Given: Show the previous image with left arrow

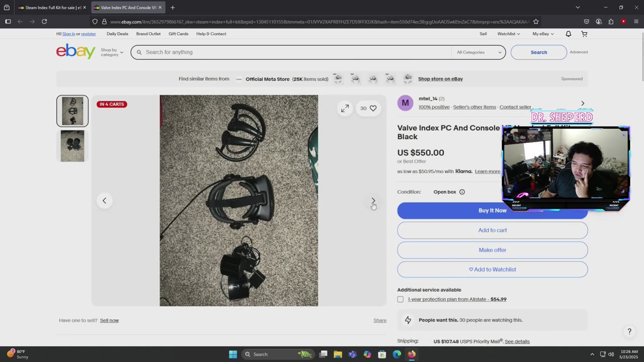Looking at the screenshot, I should (x=105, y=201).
